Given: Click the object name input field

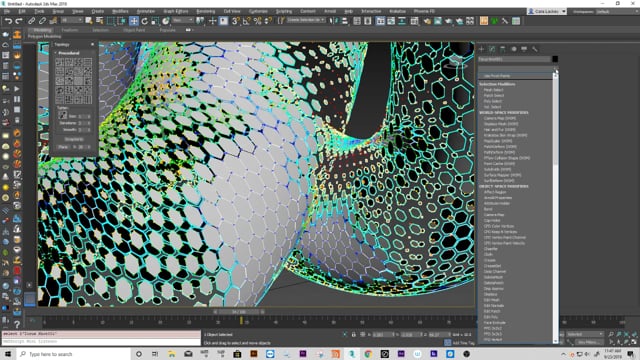Looking at the screenshot, I should point(514,59).
